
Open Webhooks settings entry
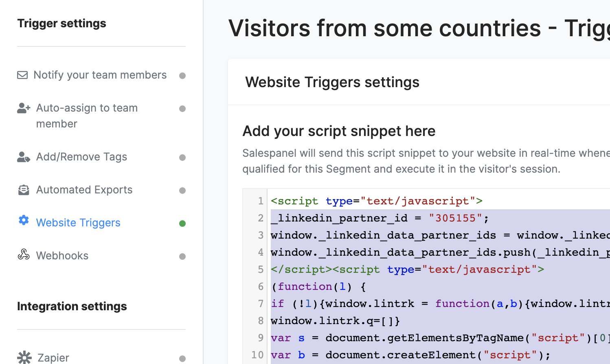[x=62, y=256]
